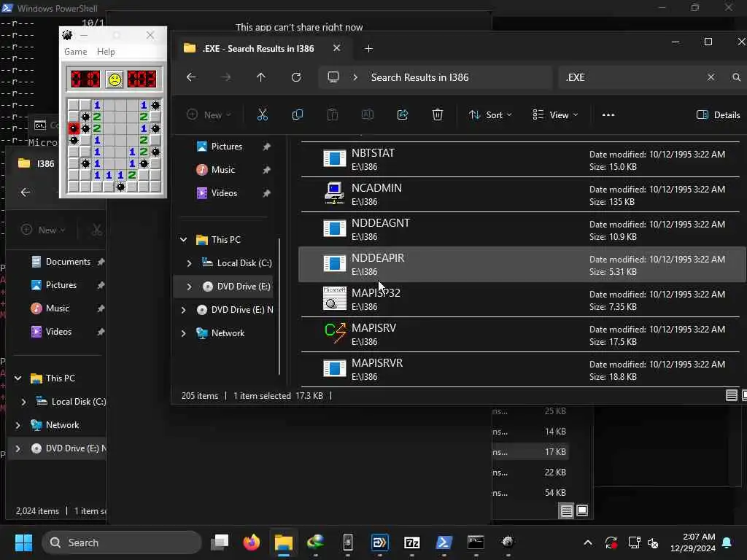Open the Help menu in Minesweeper
This screenshot has height=560, width=747.
(106, 52)
